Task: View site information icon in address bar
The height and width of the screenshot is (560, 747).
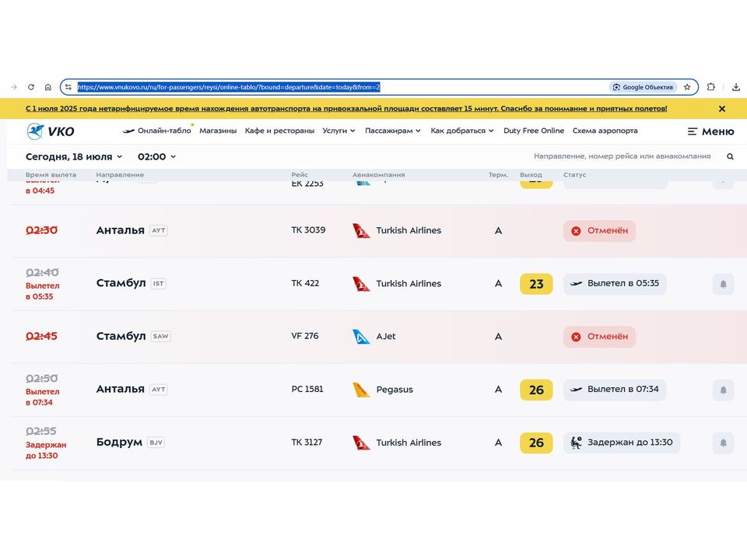Action: [68, 87]
